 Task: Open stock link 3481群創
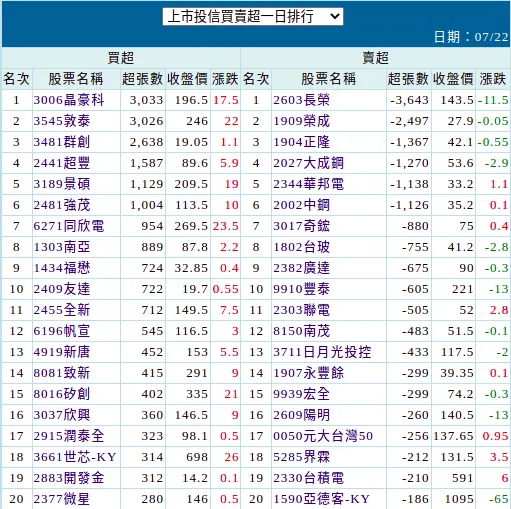pyautogui.click(x=62, y=142)
